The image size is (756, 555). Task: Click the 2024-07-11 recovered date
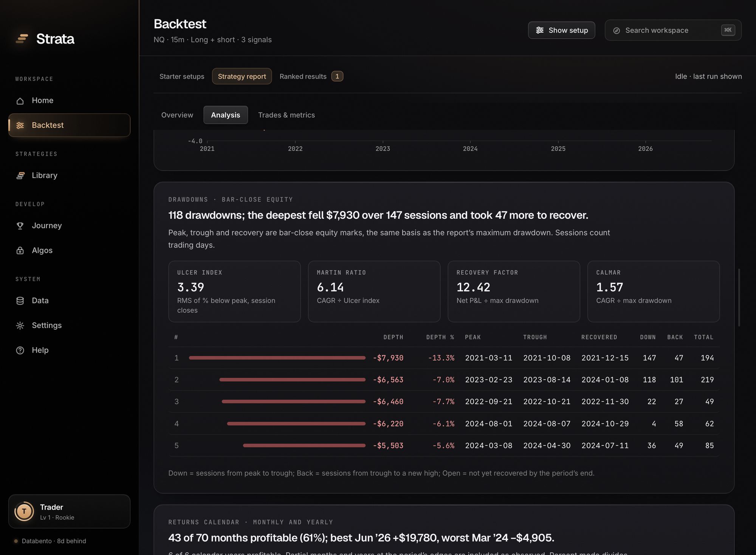coord(605,446)
